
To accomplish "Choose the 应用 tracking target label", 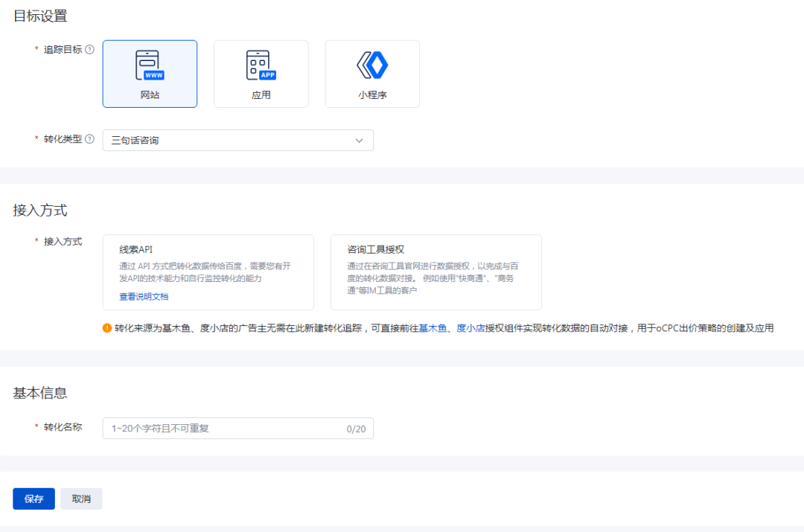I will 261,95.
